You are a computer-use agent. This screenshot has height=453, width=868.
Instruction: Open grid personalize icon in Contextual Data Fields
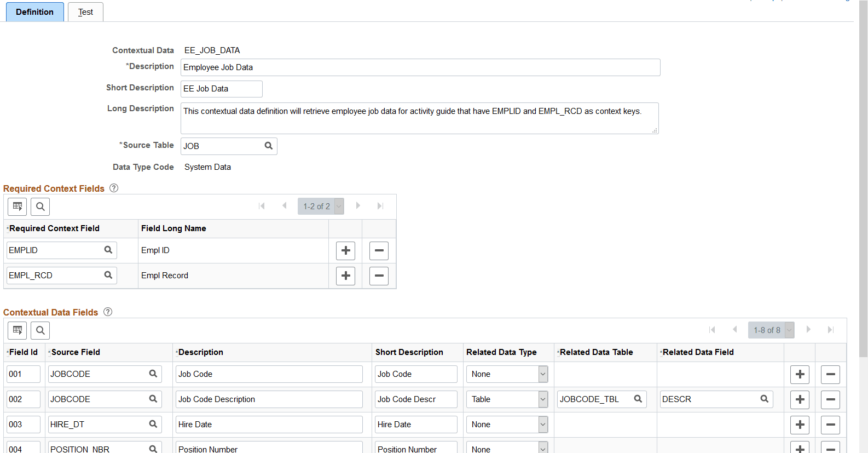click(18, 330)
